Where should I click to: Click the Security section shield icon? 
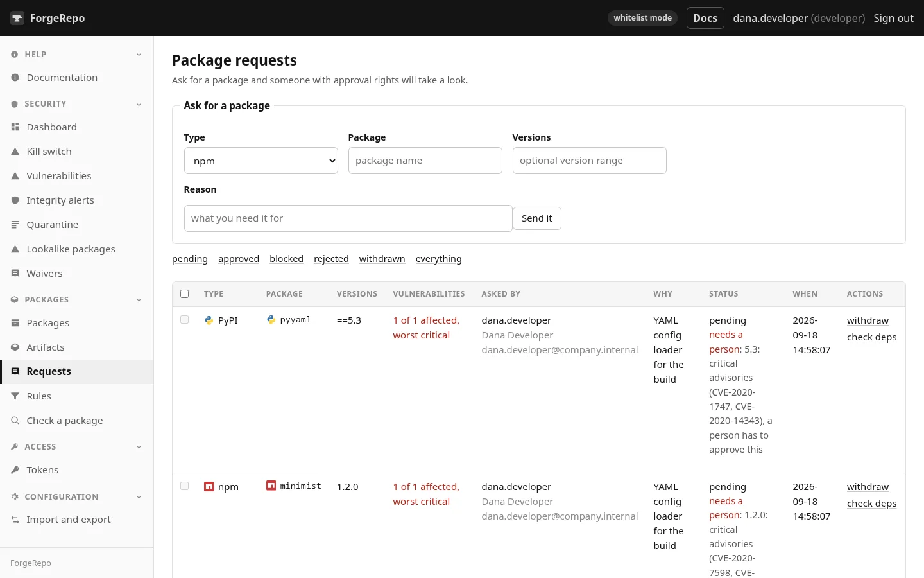pos(14,104)
